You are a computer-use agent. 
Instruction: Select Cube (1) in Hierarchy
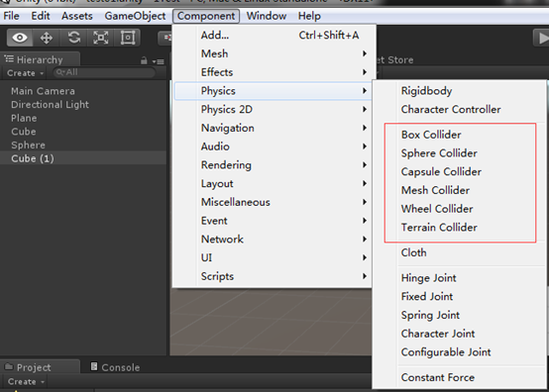coord(83,158)
